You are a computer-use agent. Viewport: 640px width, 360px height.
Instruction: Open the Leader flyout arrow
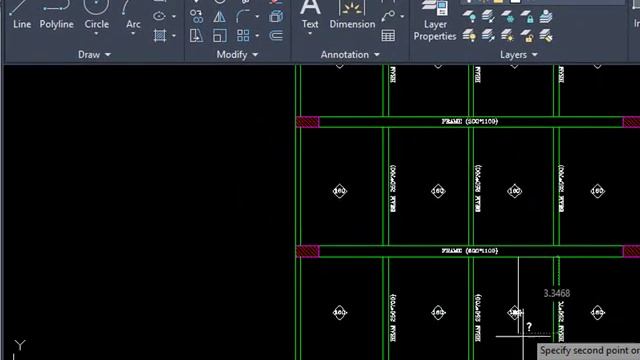coord(402,17)
